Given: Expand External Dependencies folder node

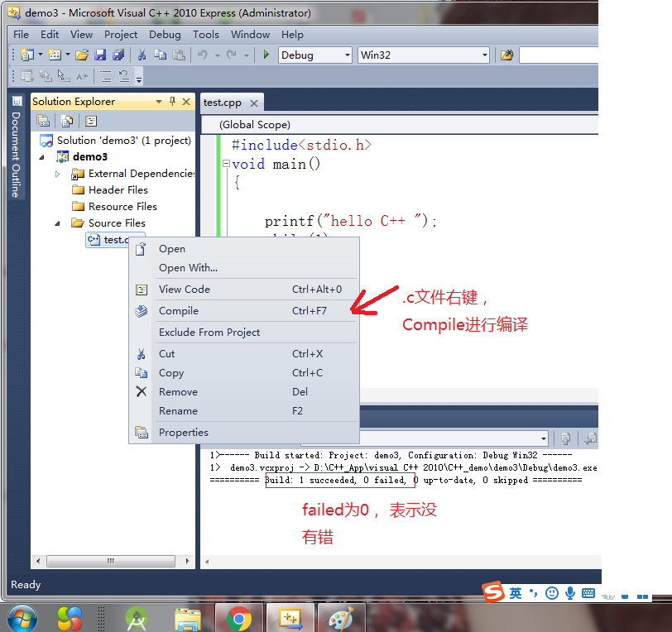Looking at the screenshot, I should [57, 174].
